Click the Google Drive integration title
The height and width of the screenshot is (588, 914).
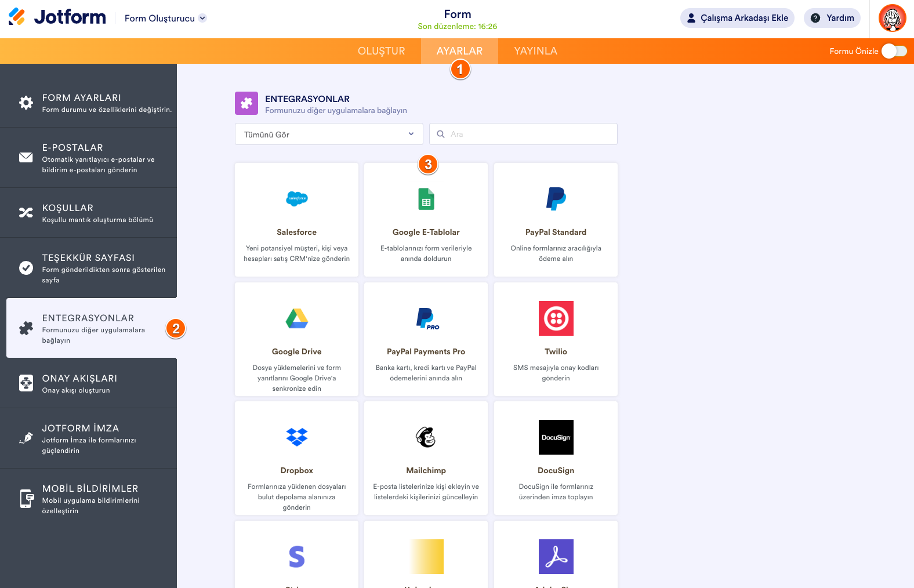(297, 351)
